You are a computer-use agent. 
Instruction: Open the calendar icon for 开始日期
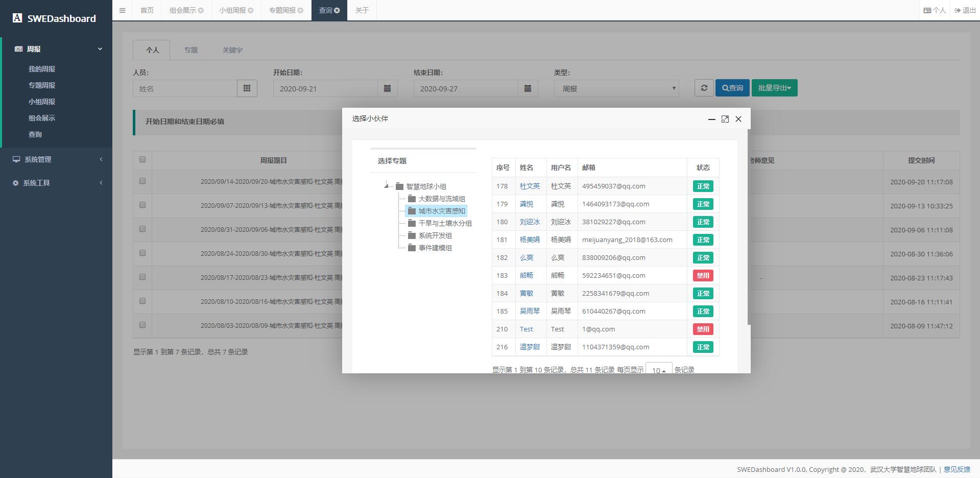click(x=388, y=88)
